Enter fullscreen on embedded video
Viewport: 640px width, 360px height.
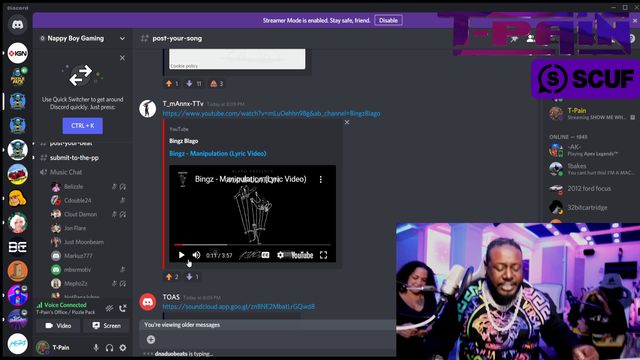pyautogui.click(x=323, y=255)
